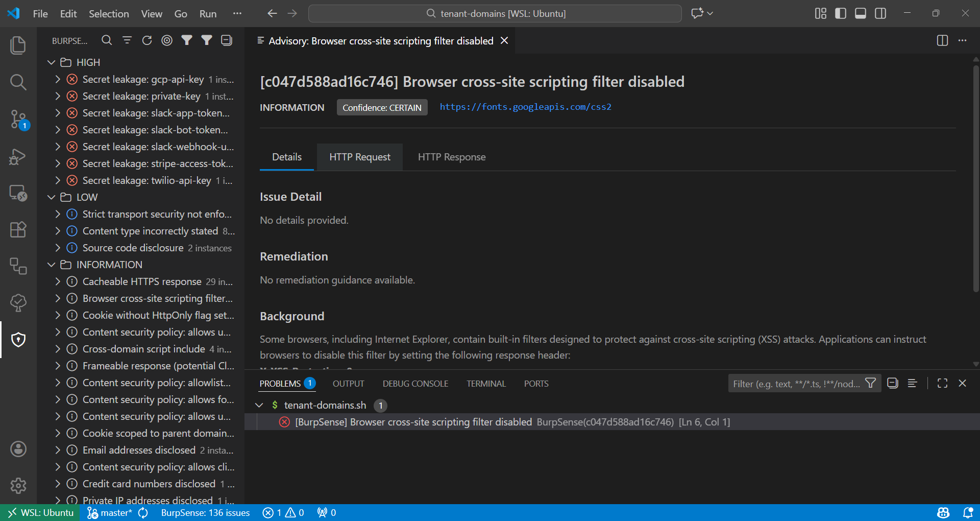This screenshot has height=521, width=980.
Task: Click the collapse all icon in BurpSense panel
Action: (227, 40)
